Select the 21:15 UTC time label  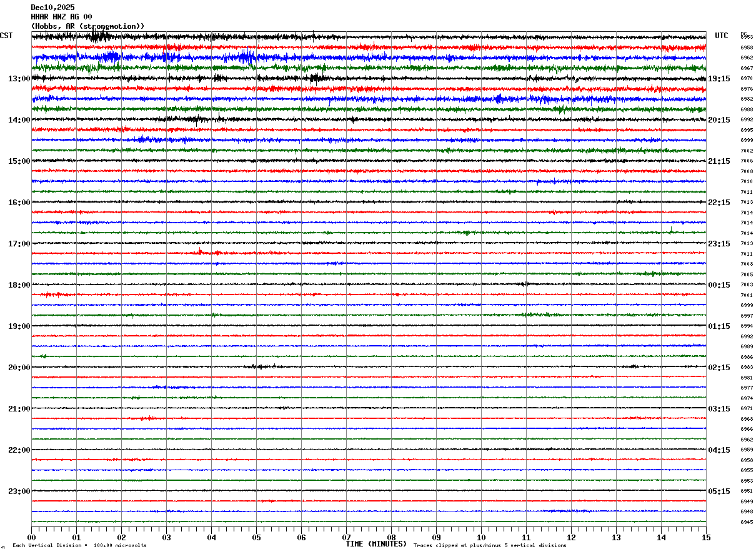pyautogui.click(x=719, y=161)
